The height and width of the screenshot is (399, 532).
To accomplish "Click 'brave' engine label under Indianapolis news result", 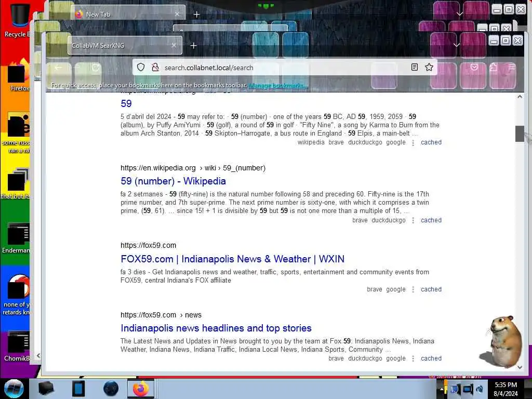I will tap(336, 358).
